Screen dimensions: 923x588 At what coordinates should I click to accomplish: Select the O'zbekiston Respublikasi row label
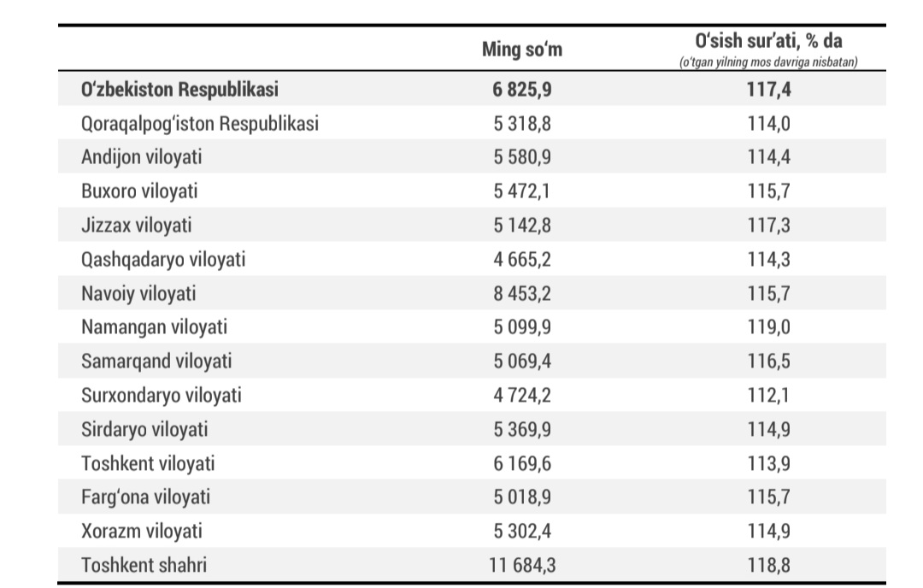pyautogui.click(x=180, y=89)
